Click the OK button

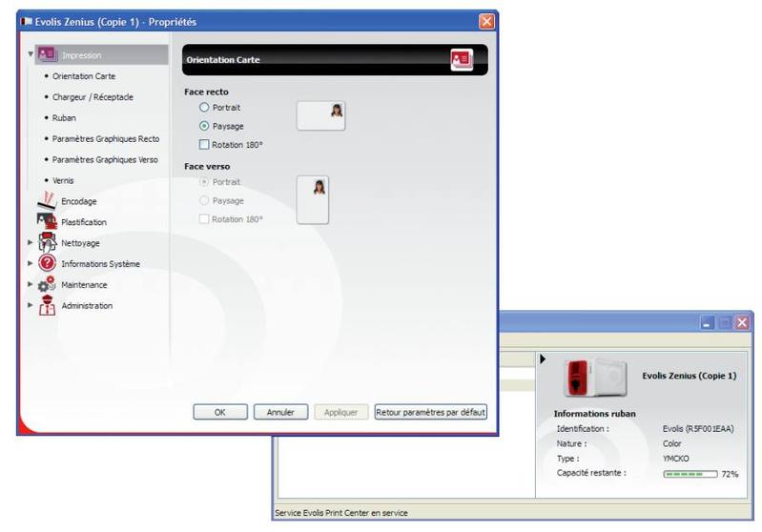(x=220, y=412)
